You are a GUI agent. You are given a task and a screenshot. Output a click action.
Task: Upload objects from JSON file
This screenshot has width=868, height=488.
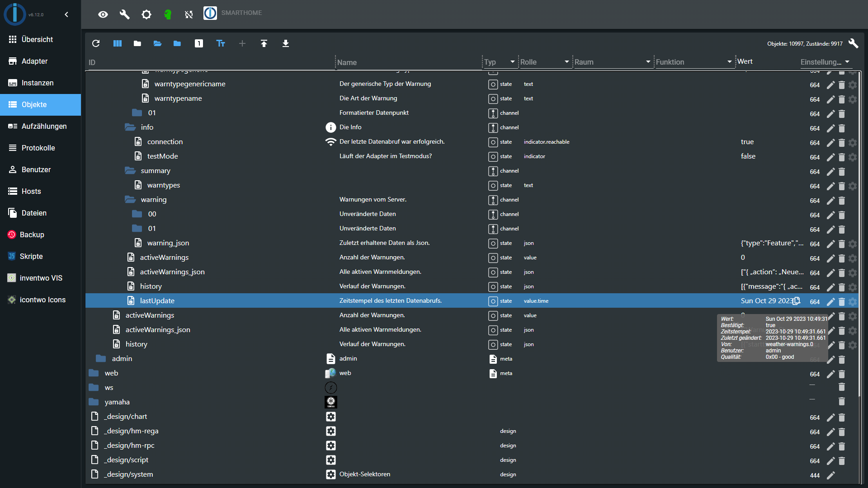tap(264, 43)
